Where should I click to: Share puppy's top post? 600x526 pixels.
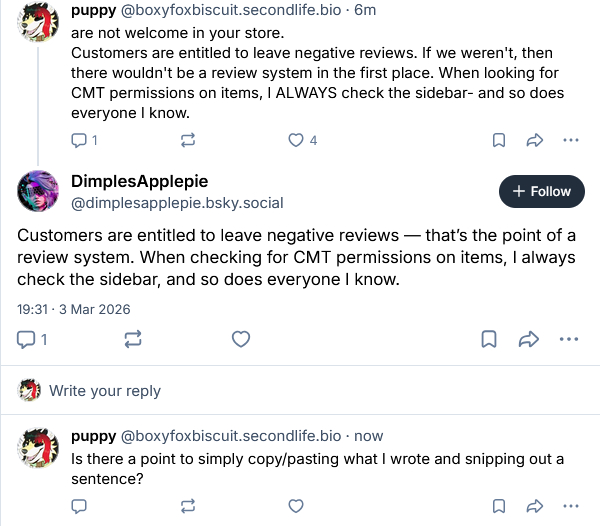534,140
